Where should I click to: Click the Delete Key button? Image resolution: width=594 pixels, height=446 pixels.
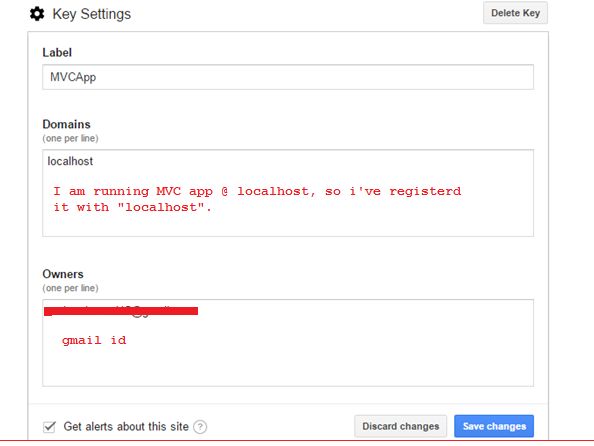pos(515,13)
